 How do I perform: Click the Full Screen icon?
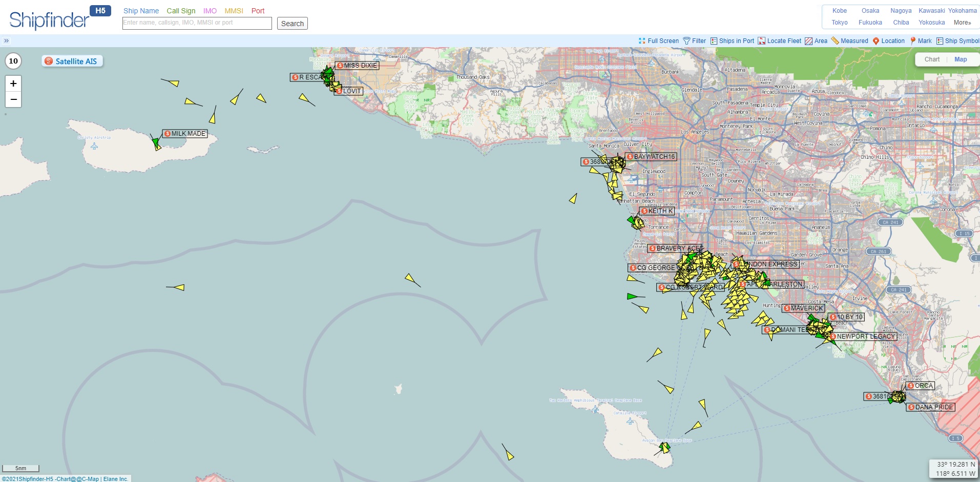(642, 41)
